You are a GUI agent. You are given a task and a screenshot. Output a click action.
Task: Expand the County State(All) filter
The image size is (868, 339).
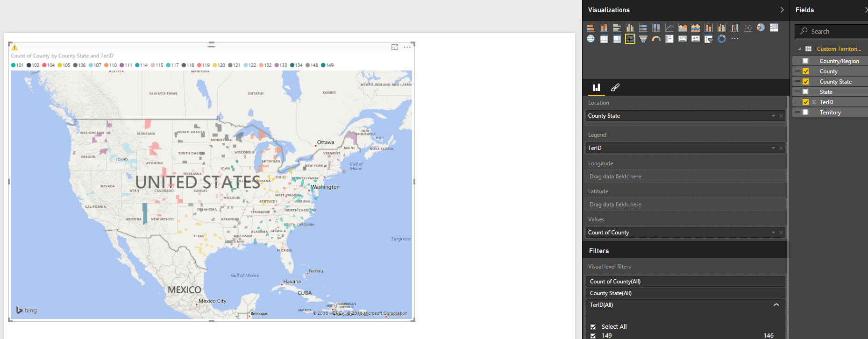tap(685, 293)
